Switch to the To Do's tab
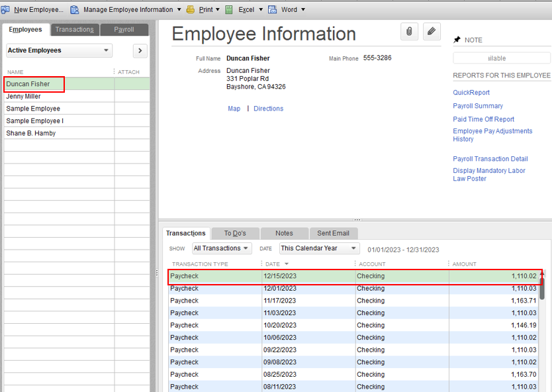The image size is (552, 392). [x=235, y=233]
